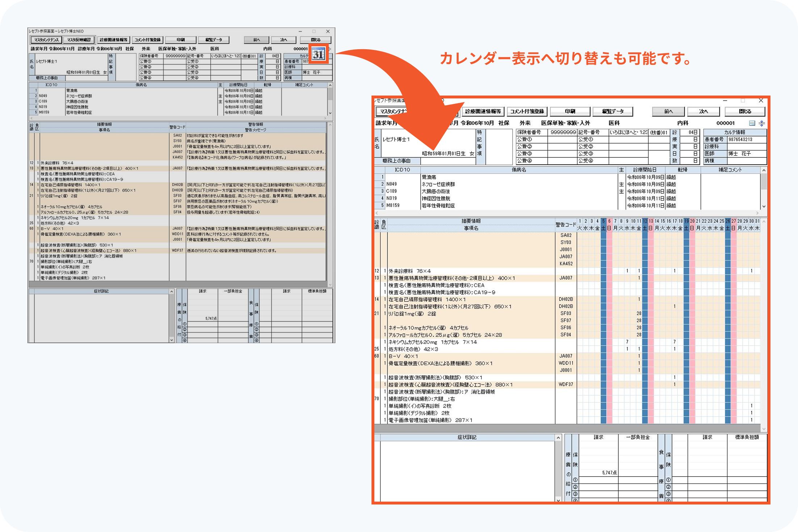Click 閉じる button in the right window
This screenshot has height=532, width=798.
pos(745,111)
